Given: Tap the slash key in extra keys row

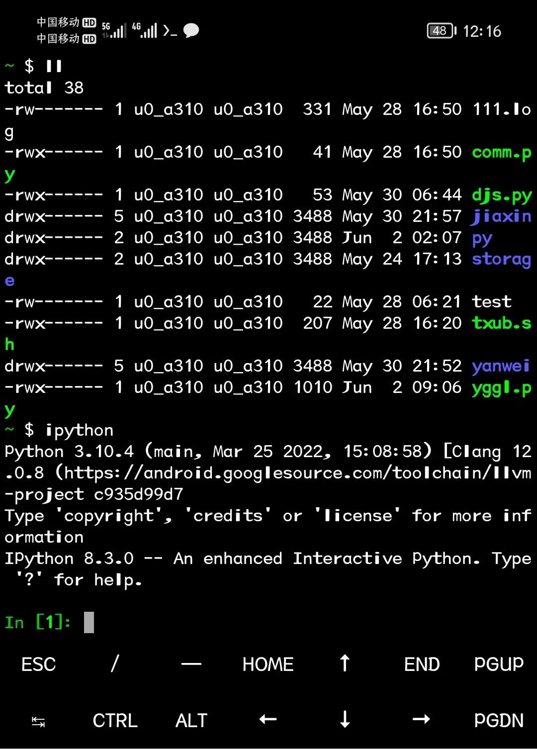Looking at the screenshot, I should tap(115, 663).
